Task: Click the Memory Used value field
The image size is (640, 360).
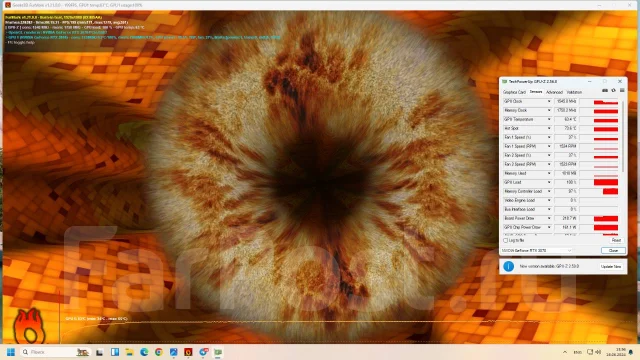Action: (566, 173)
